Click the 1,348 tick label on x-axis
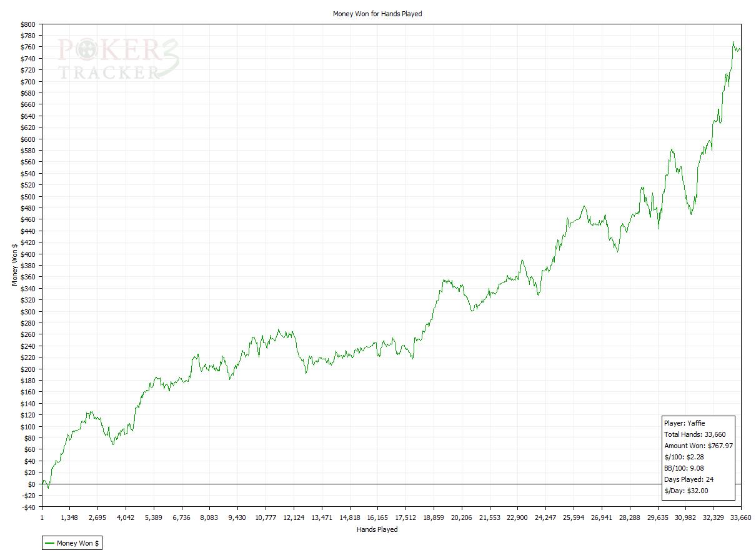Viewport: 756px width, 560px height. pyautogui.click(x=69, y=517)
